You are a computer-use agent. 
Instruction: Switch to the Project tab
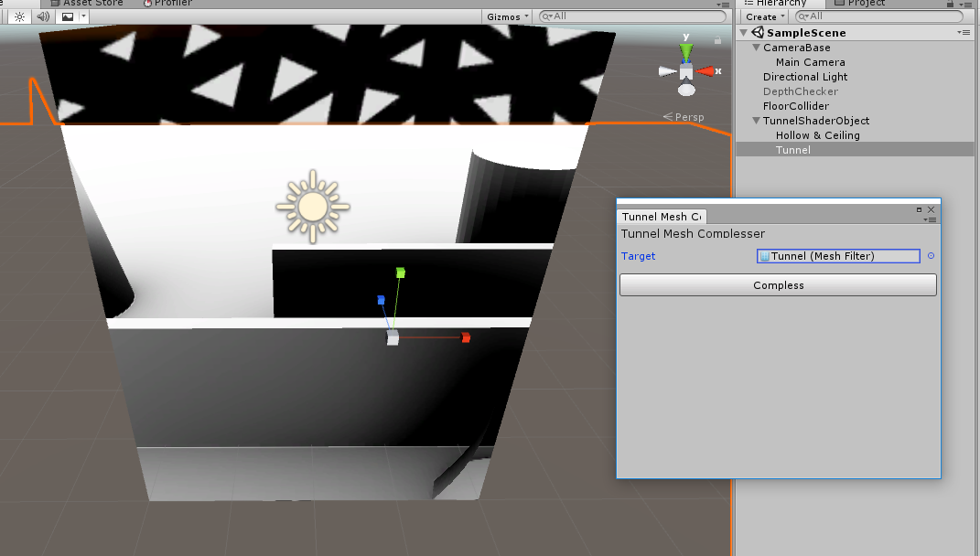[x=860, y=3]
